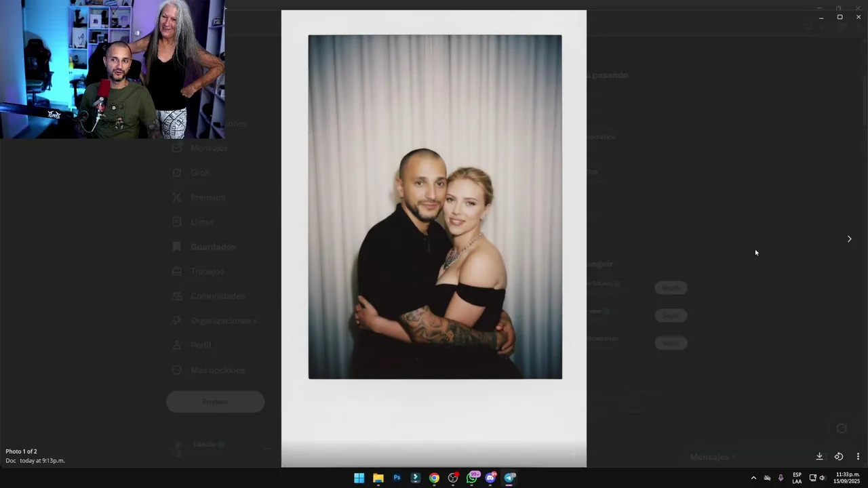
Task: Click the 'Photo 1 of 2' caption
Action: click(21, 451)
